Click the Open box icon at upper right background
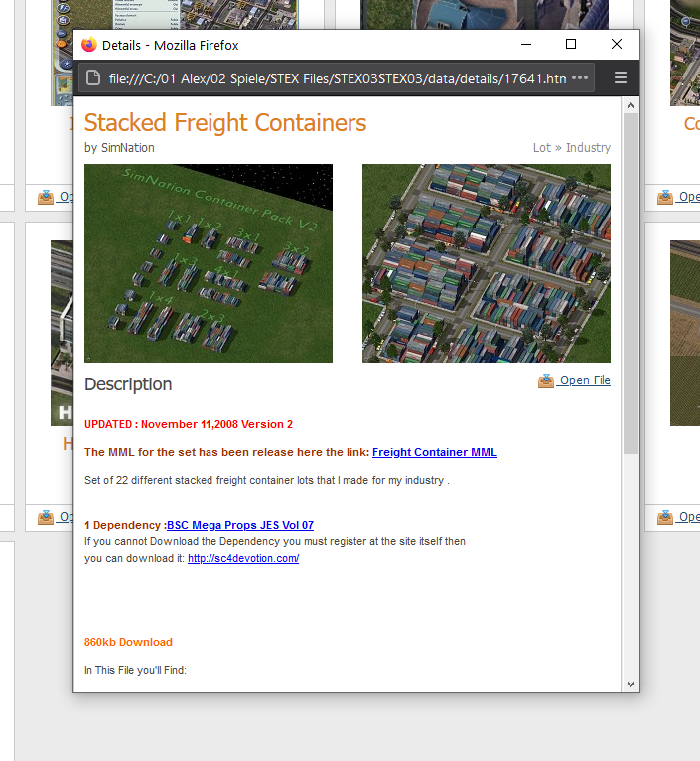 (665, 197)
